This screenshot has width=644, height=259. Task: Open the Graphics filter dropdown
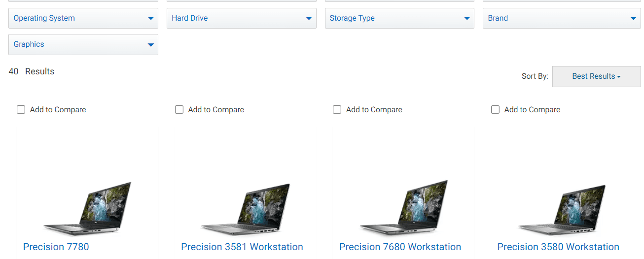83,44
